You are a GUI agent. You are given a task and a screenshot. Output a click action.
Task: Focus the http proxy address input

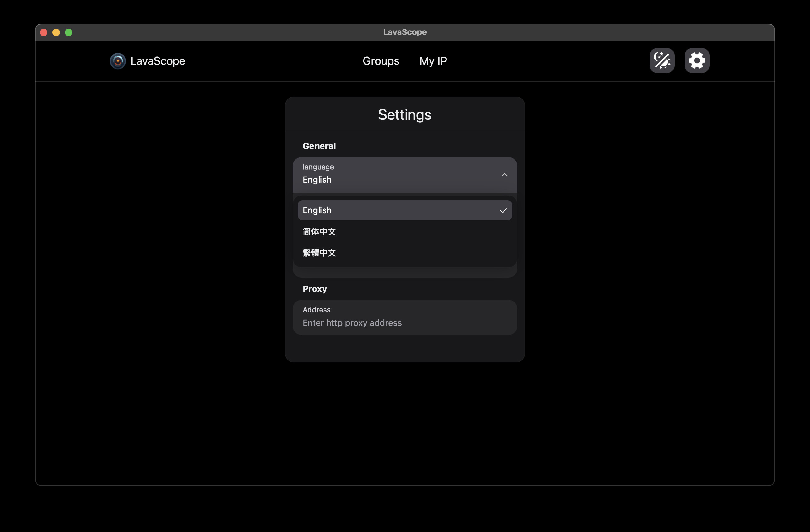(404, 322)
